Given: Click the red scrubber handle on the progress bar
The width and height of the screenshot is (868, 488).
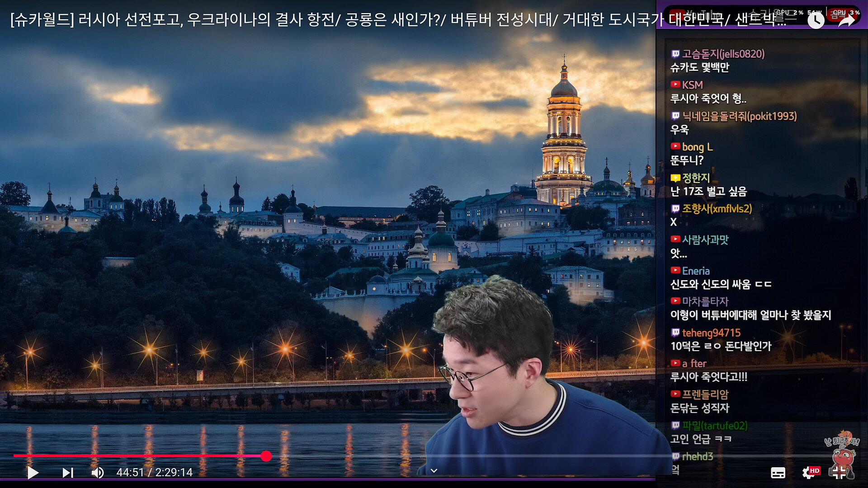Looking at the screenshot, I should [266, 456].
